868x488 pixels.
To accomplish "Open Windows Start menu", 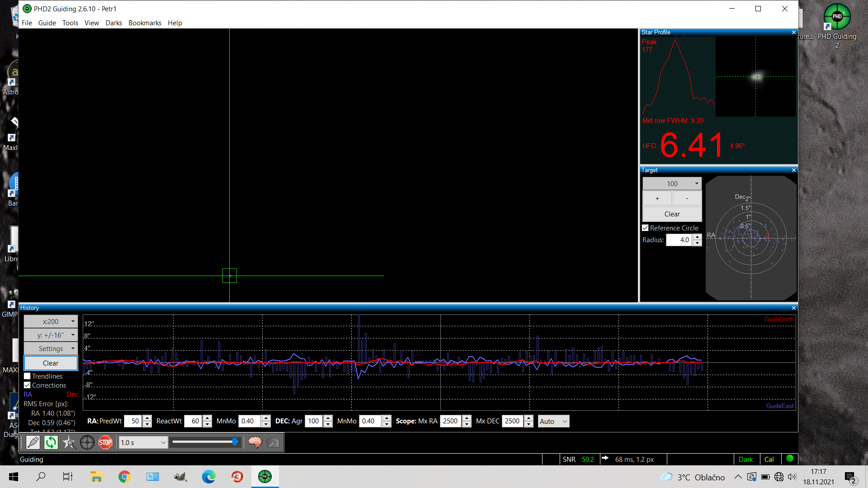I will 14,477.
